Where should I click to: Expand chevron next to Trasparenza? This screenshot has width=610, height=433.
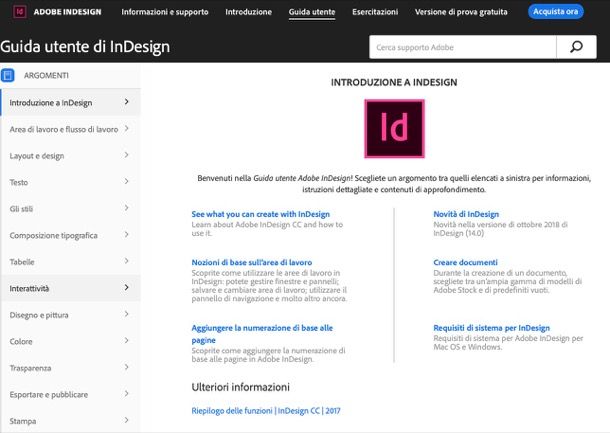[126, 367]
